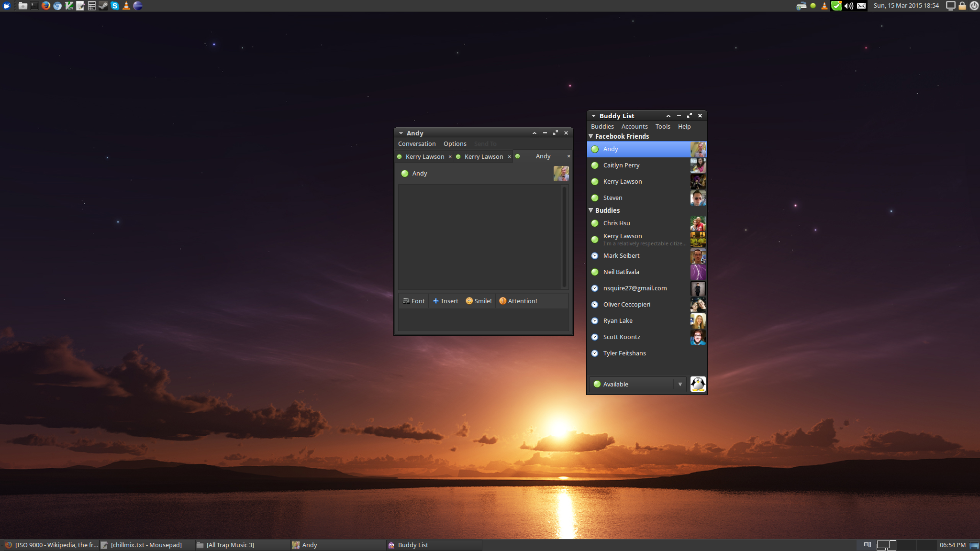Launch VLC from the left panel launchers
The width and height of the screenshot is (980, 551).
pyautogui.click(x=126, y=6)
